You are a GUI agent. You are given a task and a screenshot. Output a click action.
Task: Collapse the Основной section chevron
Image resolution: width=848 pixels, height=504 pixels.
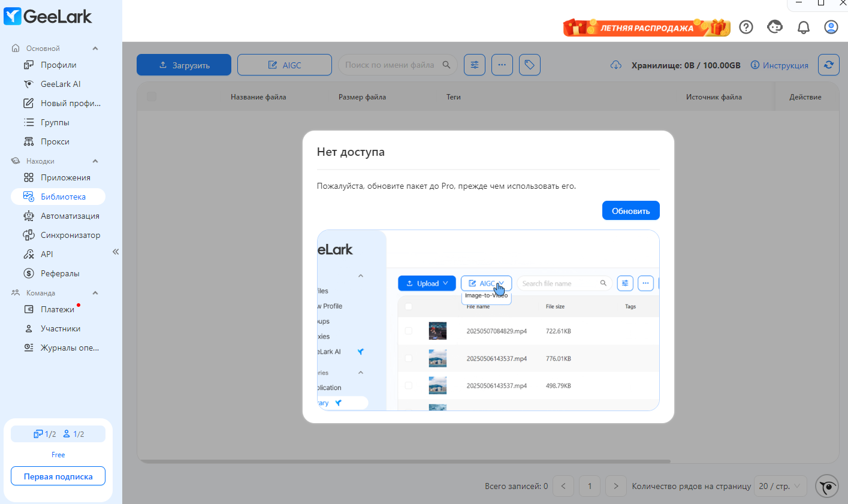[x=95, y=49]
